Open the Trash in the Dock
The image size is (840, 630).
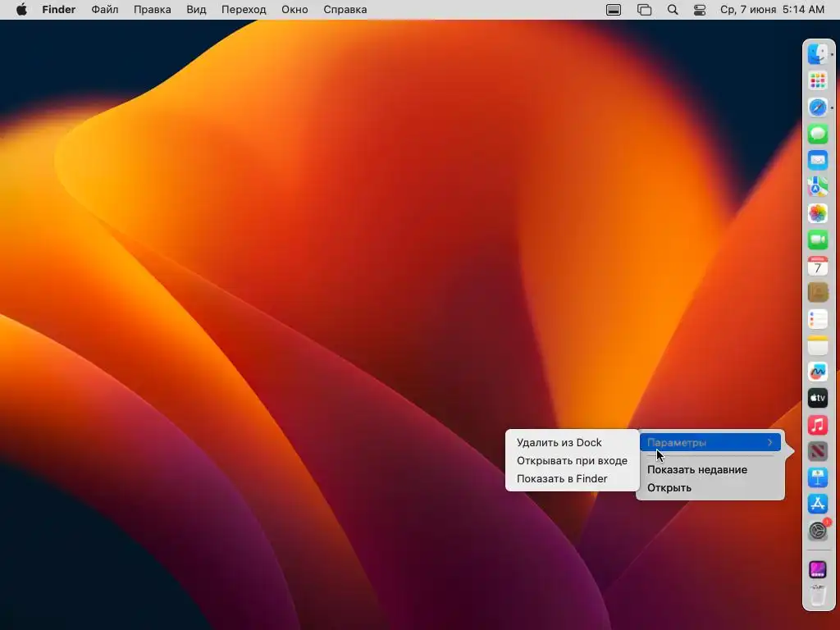[x=818, y=596]
